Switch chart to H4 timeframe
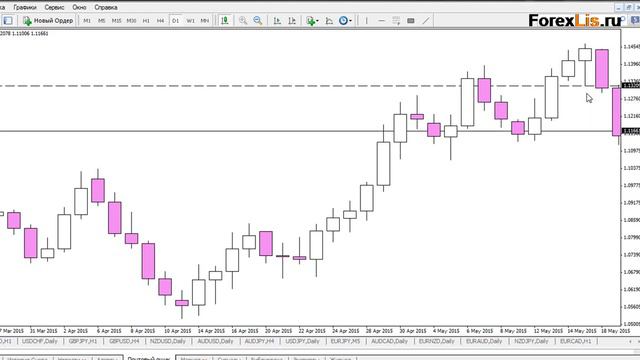Viewport: 640px width, 360px height. [x=160, y=20]
